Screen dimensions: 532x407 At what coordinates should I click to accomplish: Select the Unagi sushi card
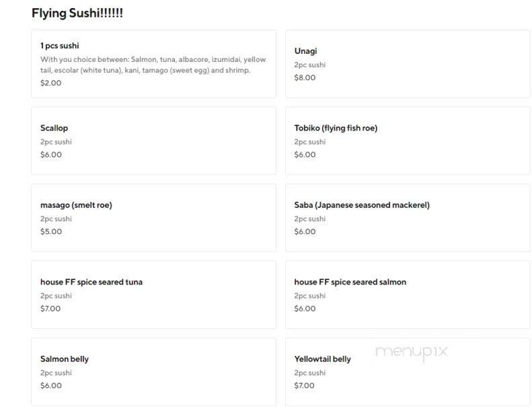tap(305, 51)
